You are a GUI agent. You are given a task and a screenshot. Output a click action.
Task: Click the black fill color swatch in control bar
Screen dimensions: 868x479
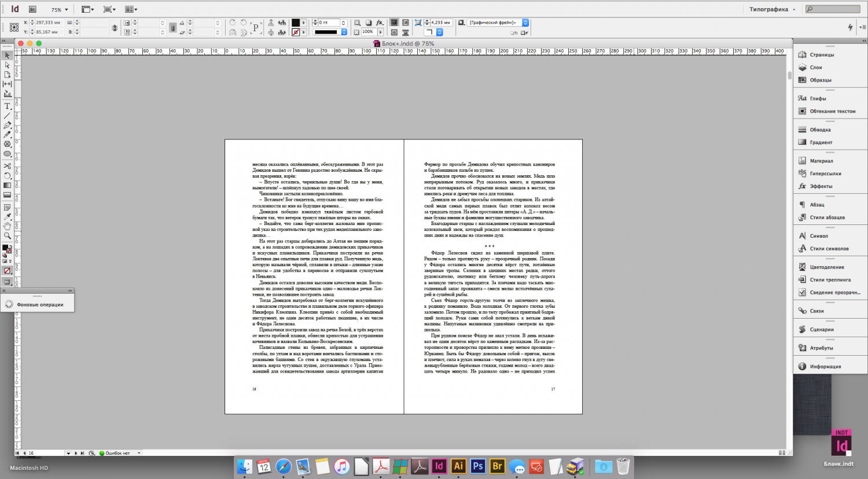point(296,23)
